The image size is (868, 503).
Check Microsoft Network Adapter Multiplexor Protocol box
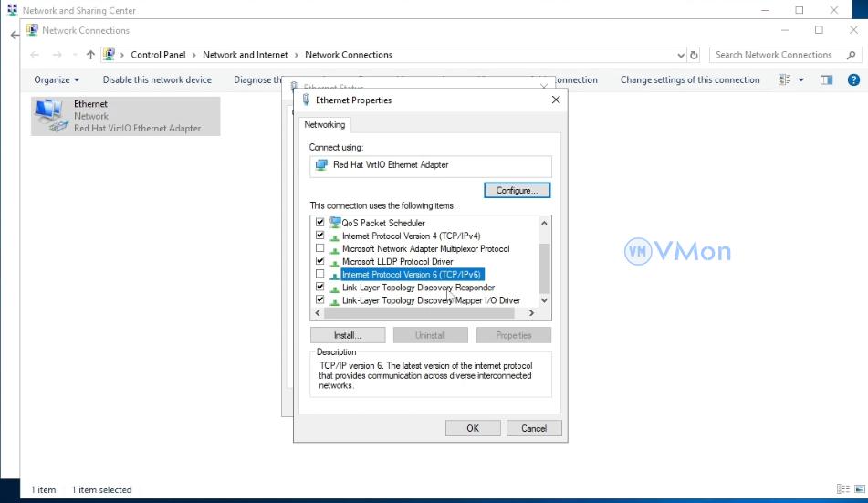pos(319,248)
